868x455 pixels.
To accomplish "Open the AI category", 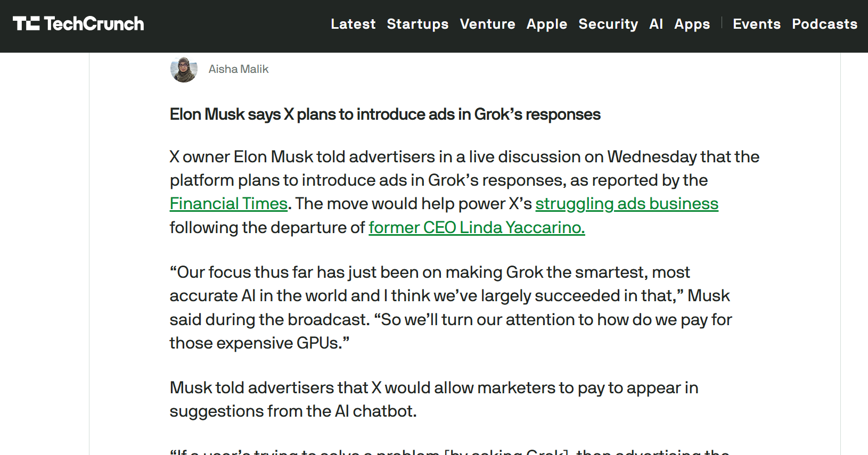I will (x=656, y=24).
